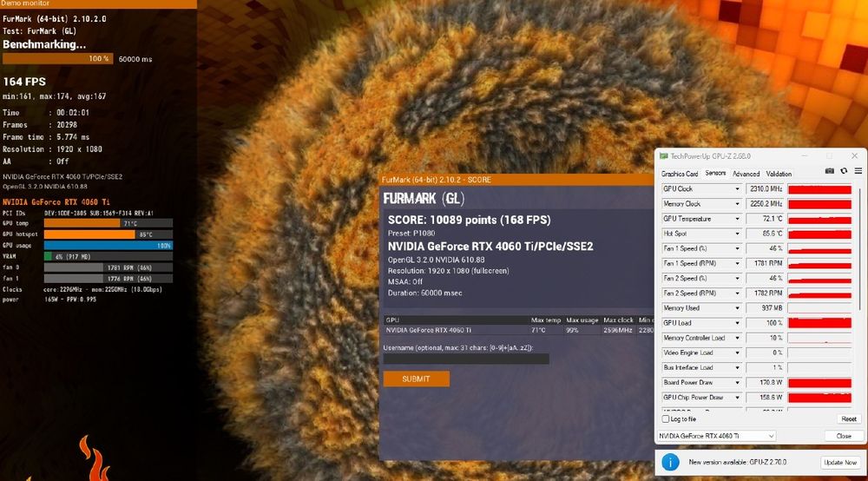Click the Reset button in GPU-Z
The image size is (868, 481).
click(848, 419)
